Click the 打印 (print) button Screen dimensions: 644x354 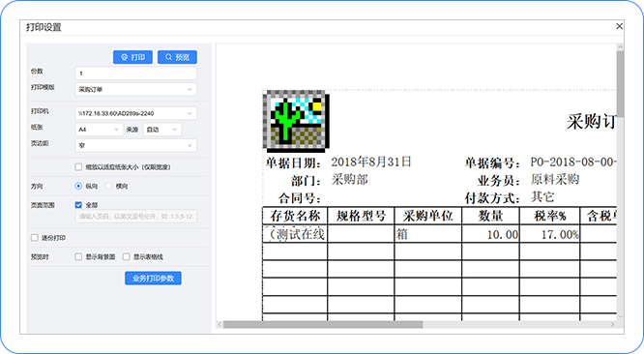[x=132, y=57]
